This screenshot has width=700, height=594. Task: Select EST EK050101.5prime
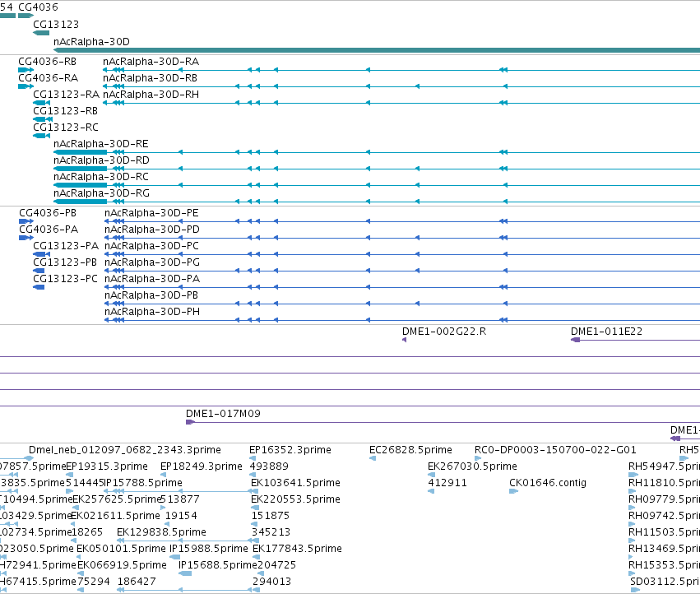pos(121,549)
